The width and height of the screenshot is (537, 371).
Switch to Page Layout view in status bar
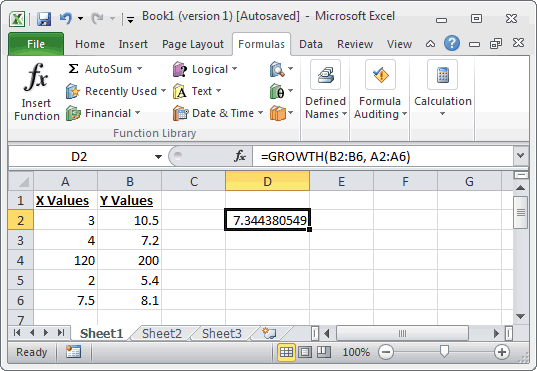[x=305, y=352]
